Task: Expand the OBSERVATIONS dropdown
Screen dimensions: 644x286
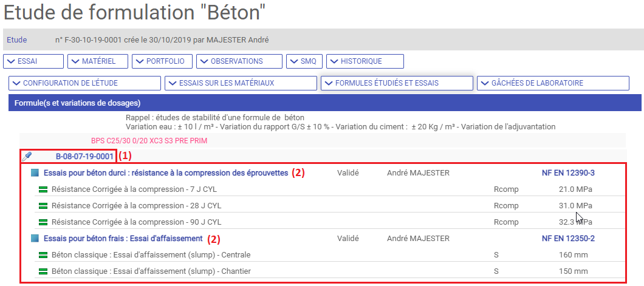Action: click(x=239, y=61)
